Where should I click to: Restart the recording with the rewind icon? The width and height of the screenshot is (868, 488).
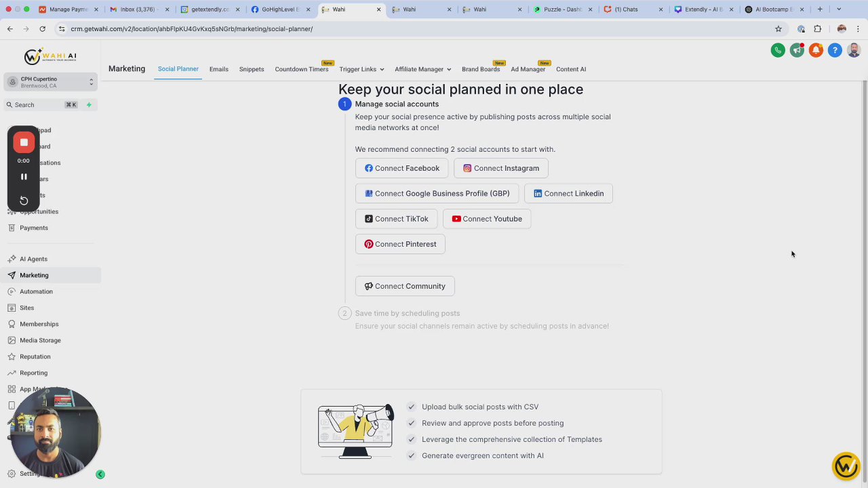(x=24, y=200)
